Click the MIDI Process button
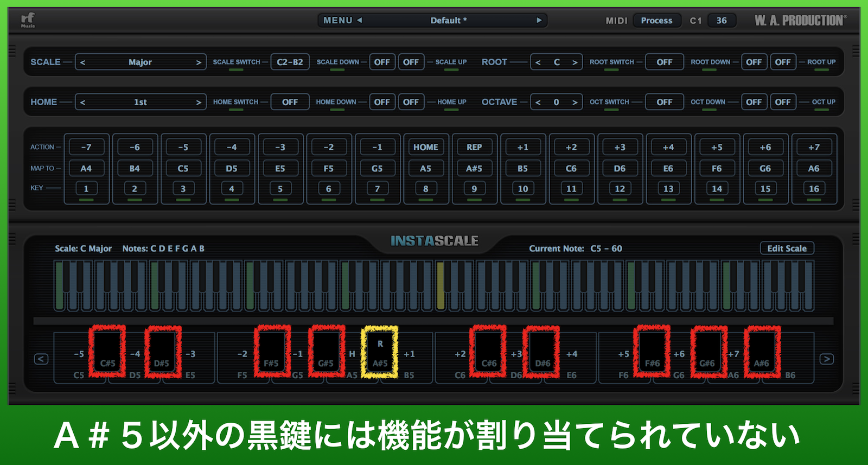Image resolution: width=868 pixels, height=465 pixels. (x=656, y=20)
